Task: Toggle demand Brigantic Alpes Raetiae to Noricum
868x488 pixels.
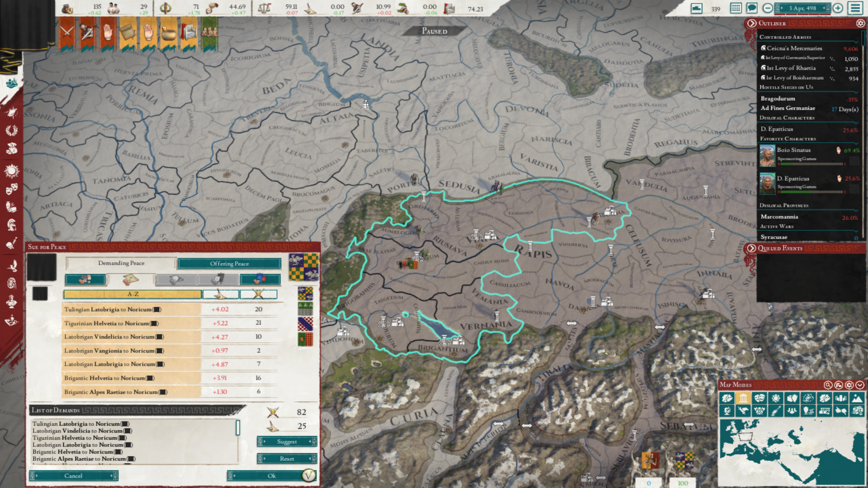Action: (170, 392)
